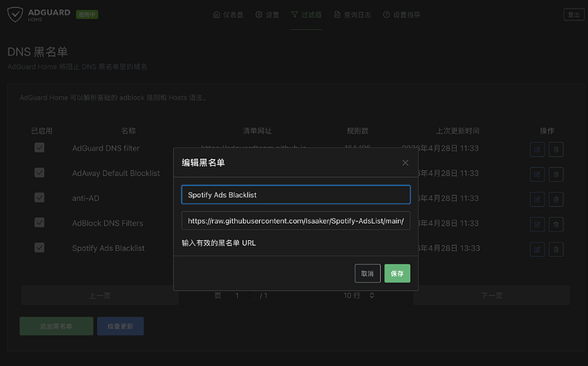Click the page number input

pyautogui.click(x=240, y=295)
